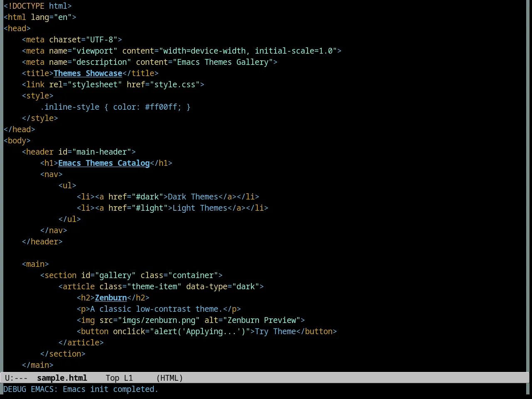Click the "Try Theme" button text
This screenshot has height=399, width=532.
tap(275, 331)
